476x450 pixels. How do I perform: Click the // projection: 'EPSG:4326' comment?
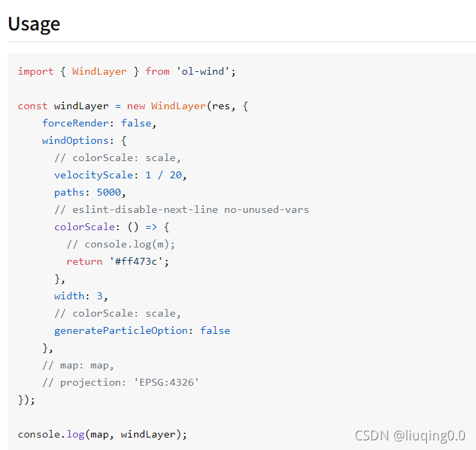[120, 382]
